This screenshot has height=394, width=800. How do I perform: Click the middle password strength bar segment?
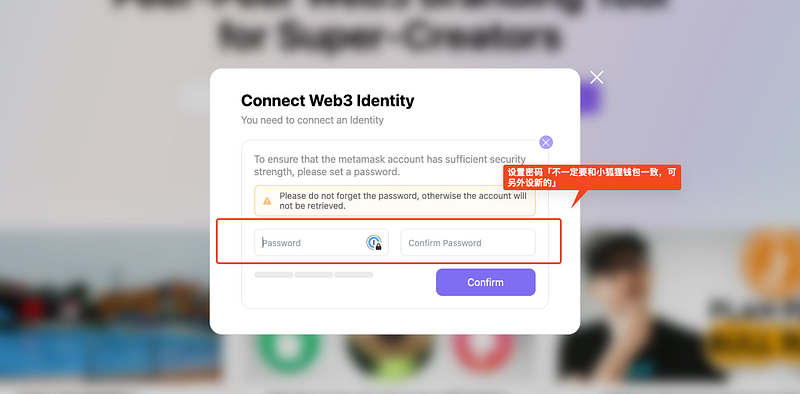coord(314,275)
